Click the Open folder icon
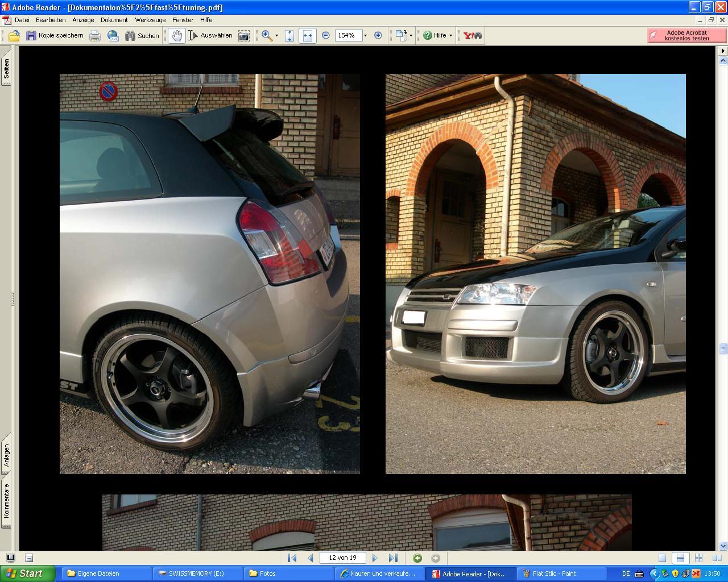This screenshot has width=728, height=582. (x=14, y=36)
